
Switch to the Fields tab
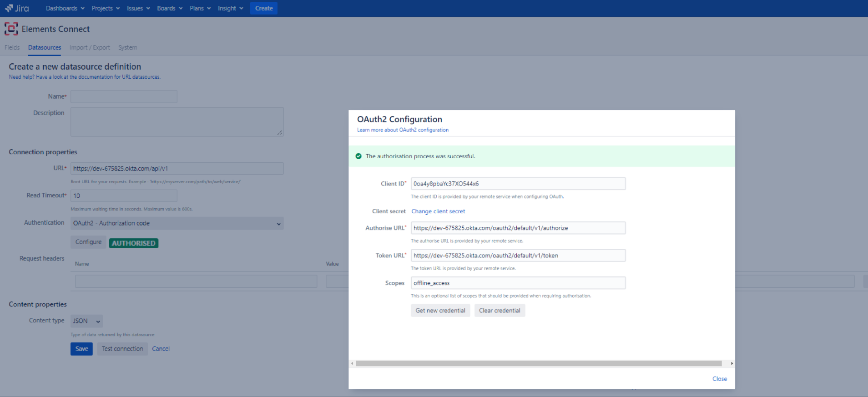point(12,47)
